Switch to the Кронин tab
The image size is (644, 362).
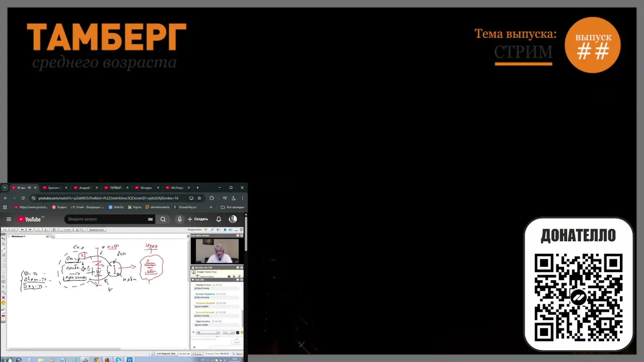tap(54, 188)
